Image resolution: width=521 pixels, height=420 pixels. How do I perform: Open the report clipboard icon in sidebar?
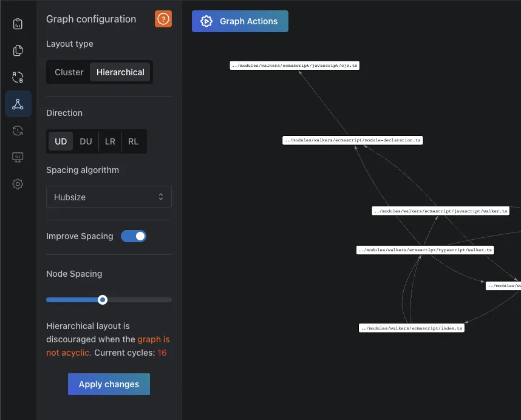click(18, 24)
